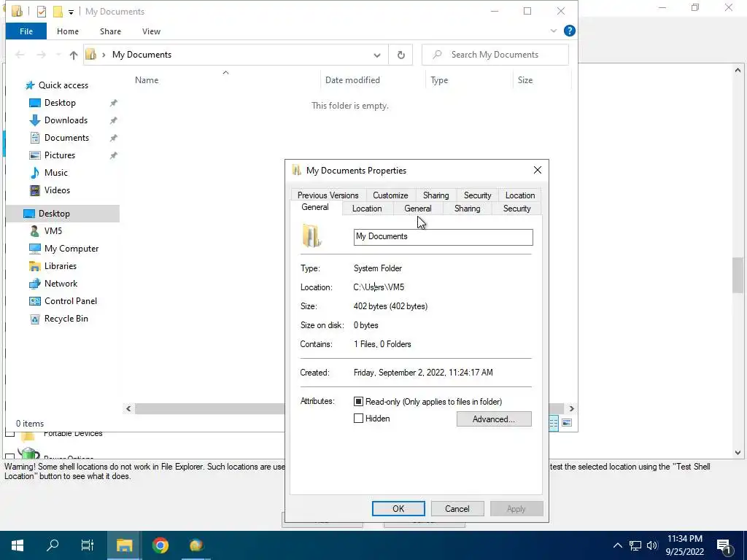Switch to the Previous Versions tab

point(328,195)
